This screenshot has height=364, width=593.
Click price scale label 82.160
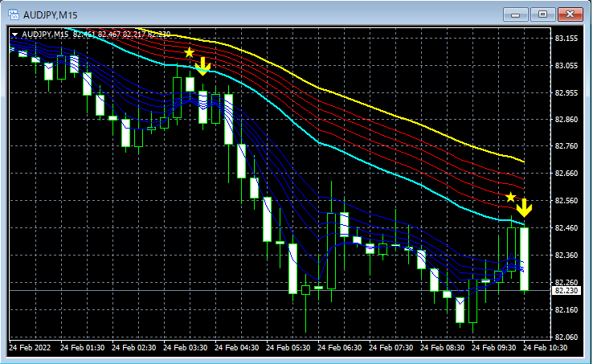[x=566, y=310]
